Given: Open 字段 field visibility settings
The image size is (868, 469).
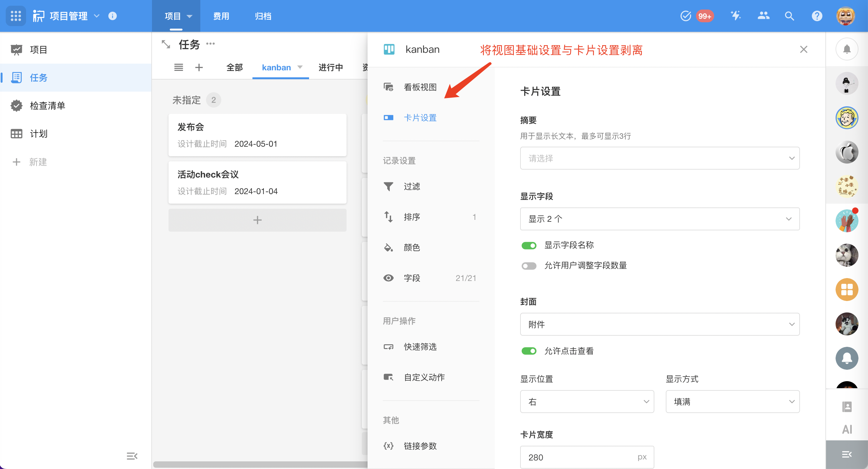Looking at the screenshot, I should pos(431,278).
